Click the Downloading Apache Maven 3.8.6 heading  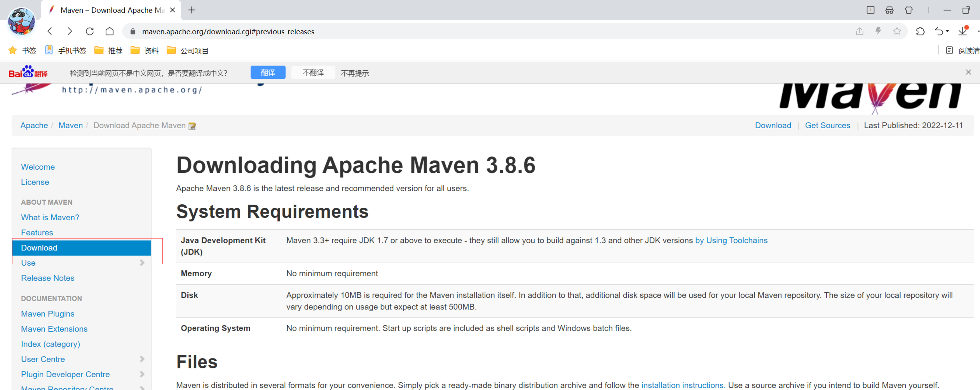pyautogui.click(x=356, y=165)
